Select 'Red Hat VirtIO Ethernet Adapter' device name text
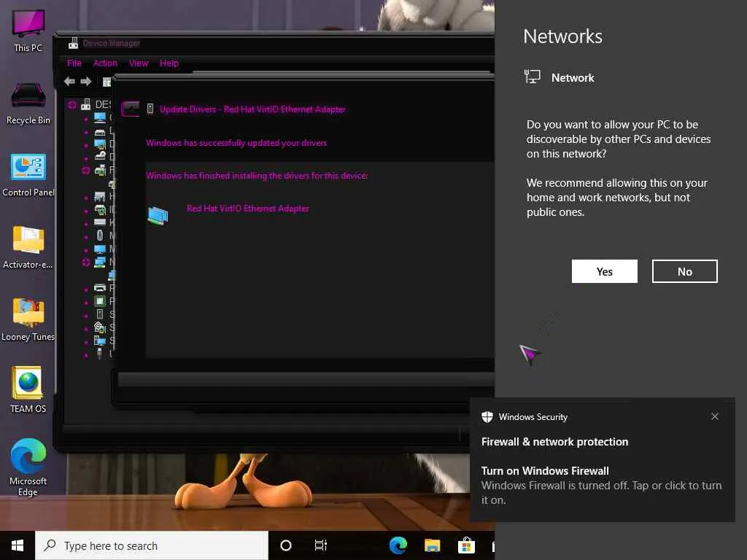The height and width of the screenshot is (560, 747). [248, 209]
